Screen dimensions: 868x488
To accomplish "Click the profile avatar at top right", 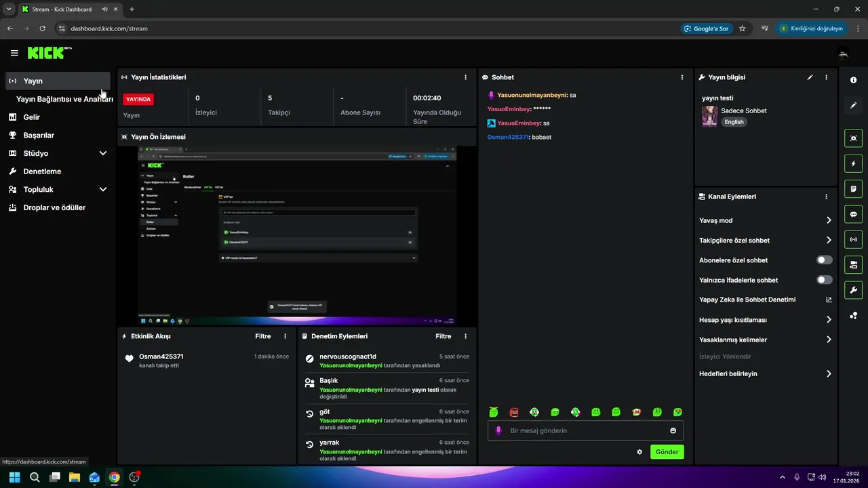I will [x=844, y=53].
